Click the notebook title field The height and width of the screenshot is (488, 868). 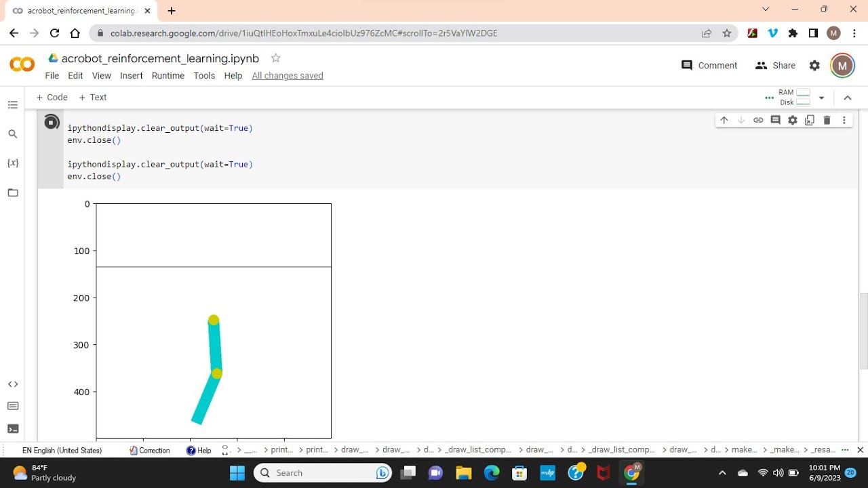(x=160, y=58)
